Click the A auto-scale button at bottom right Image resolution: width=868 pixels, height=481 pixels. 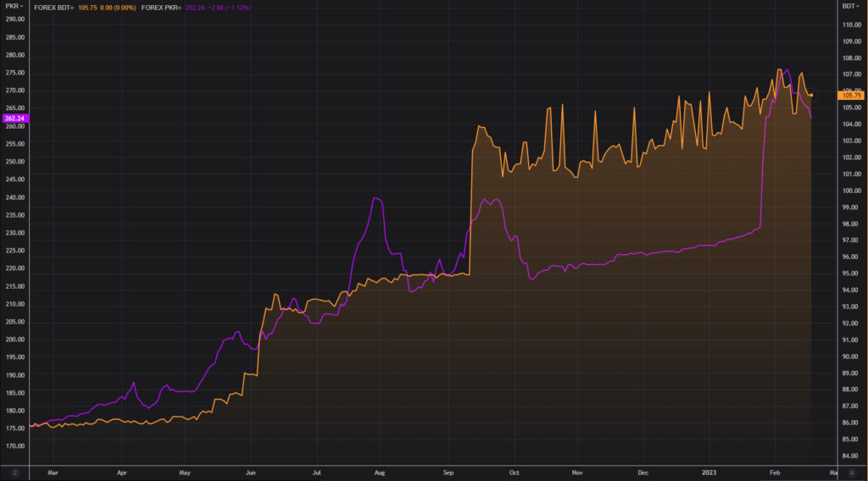pyautogui.click(x=852, y=471)
